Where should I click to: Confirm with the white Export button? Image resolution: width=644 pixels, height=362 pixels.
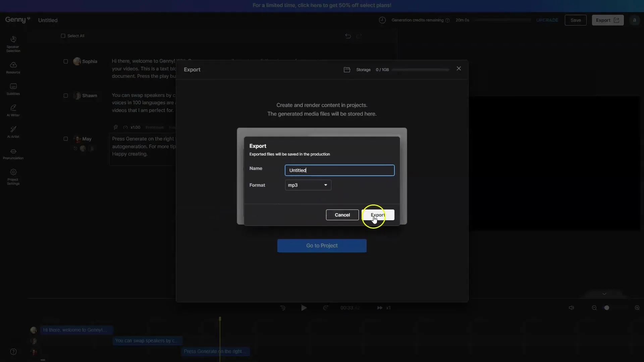378,215
